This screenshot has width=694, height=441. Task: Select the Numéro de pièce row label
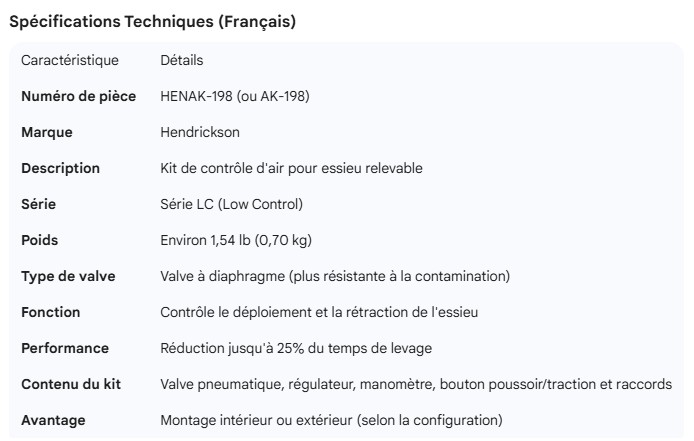pyautogui.click(x=78, y=97)
